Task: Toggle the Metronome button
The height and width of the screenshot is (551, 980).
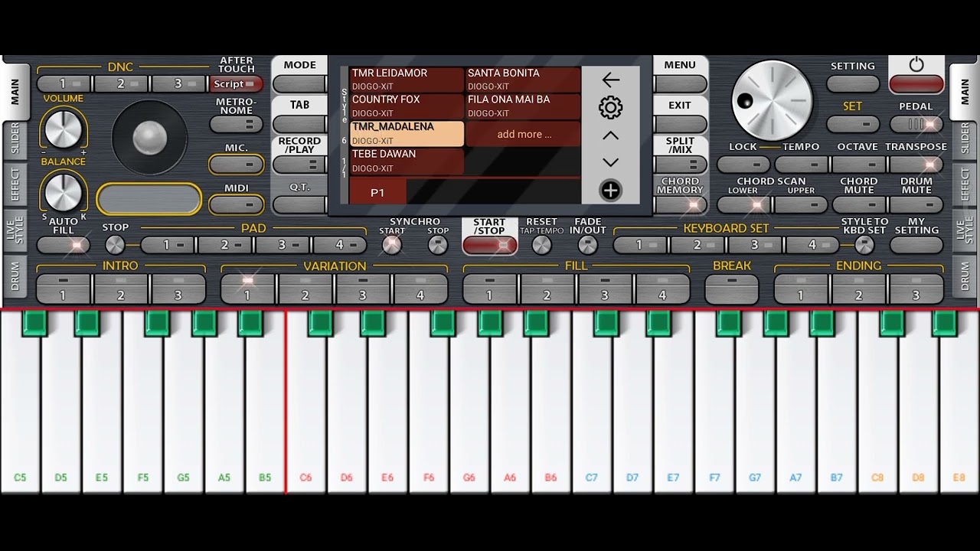Action: coord(237,125)
